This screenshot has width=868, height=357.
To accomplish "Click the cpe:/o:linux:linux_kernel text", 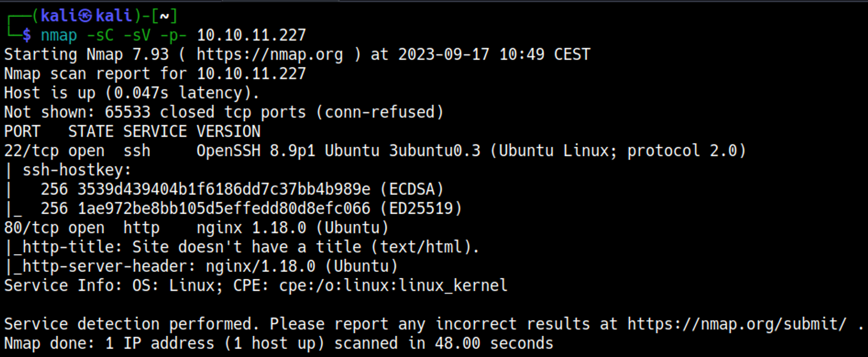I will click(x=393, y=286).
